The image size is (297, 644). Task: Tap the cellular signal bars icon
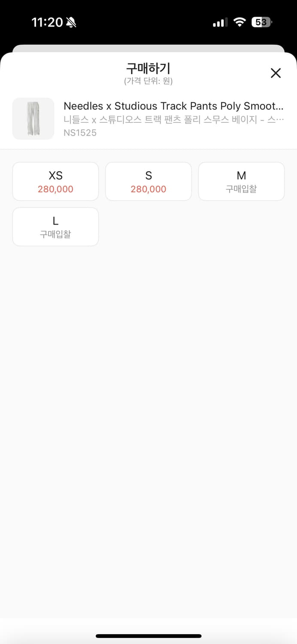(x=220, y=22)
